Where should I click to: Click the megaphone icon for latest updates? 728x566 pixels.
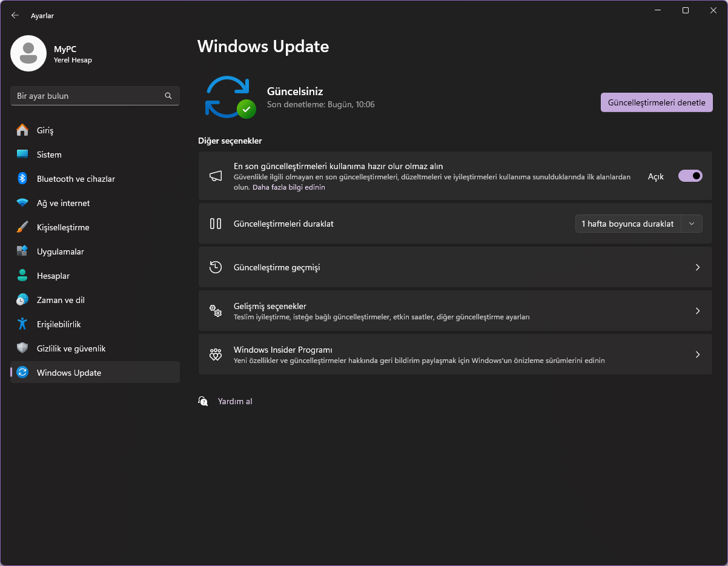[216, 176]
